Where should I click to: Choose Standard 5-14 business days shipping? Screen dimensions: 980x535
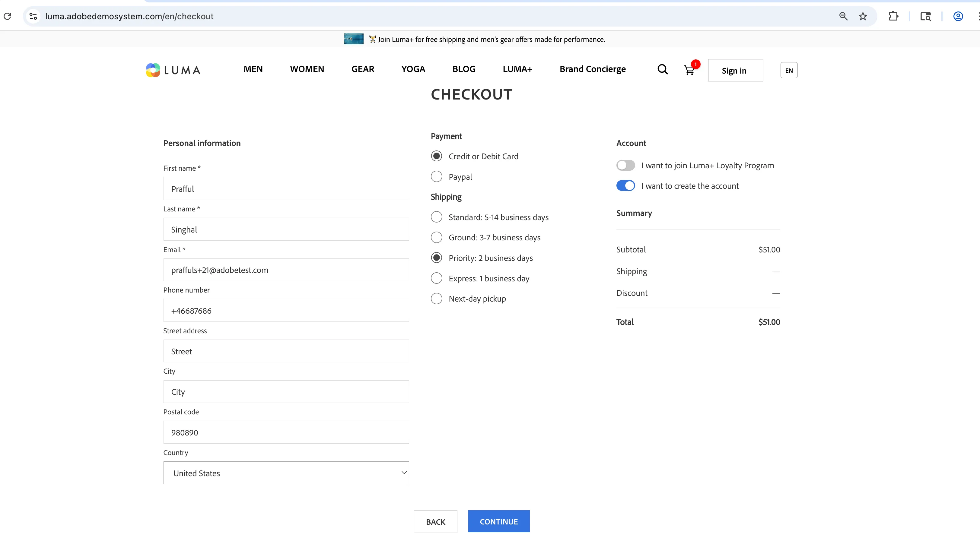[x=436, y=217]
